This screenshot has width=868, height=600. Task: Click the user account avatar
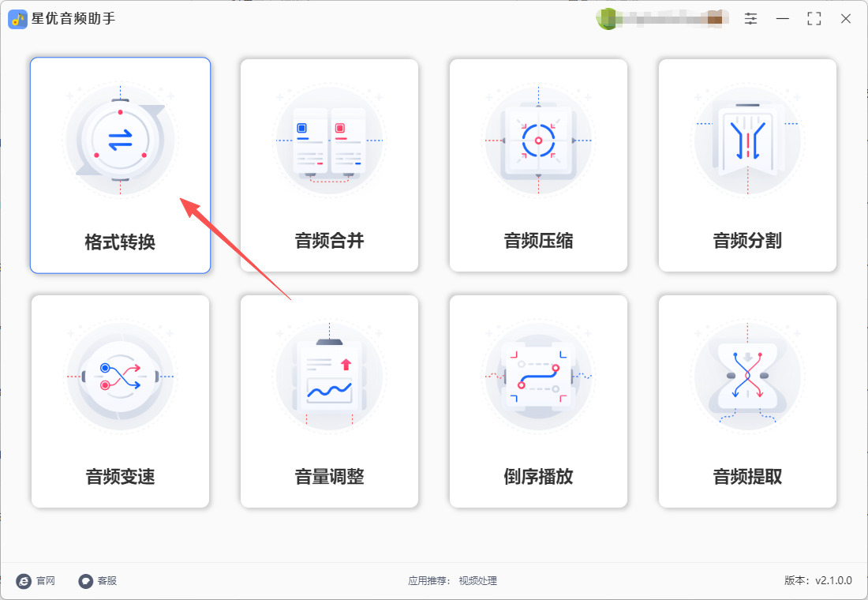[608, 19]
